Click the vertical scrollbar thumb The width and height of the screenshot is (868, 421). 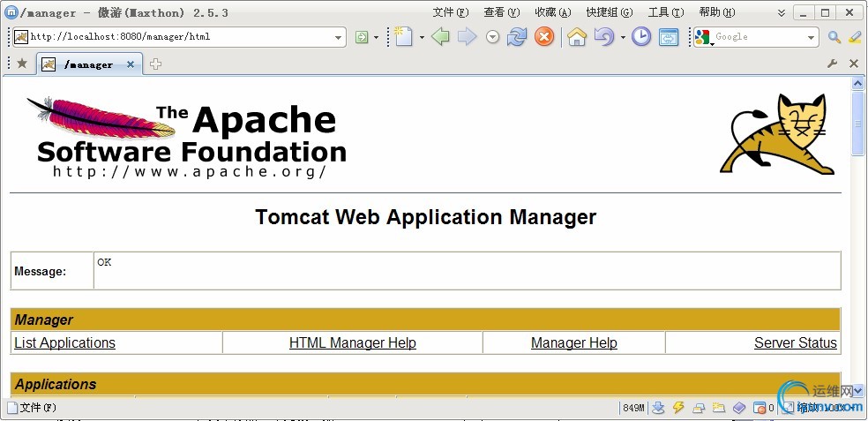(x=857, y=124)
